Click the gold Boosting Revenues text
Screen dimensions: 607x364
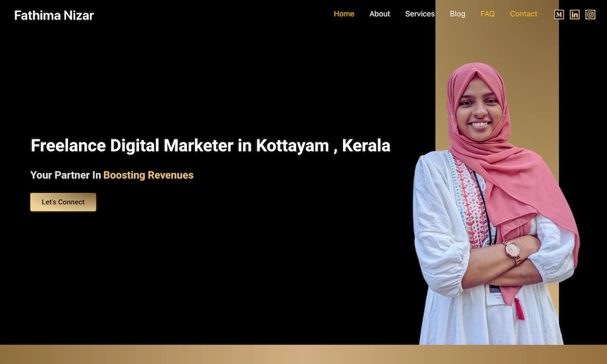click(148, 175)
